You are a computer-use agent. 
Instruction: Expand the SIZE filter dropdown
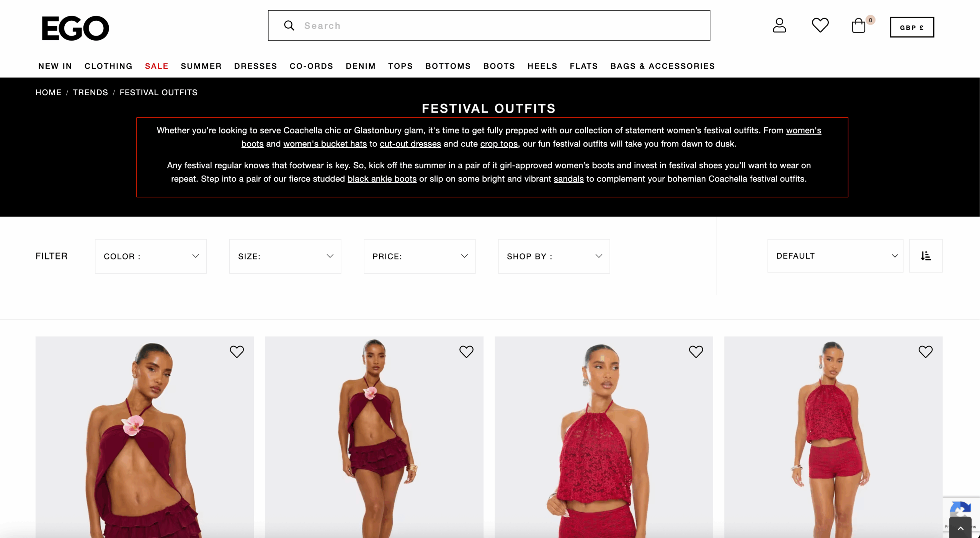[285, 256]
